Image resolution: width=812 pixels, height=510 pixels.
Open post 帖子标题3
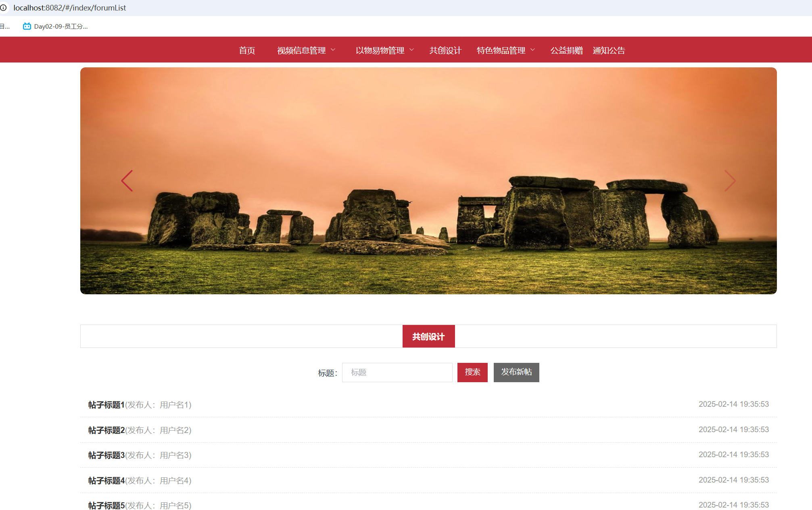click(106, 455)
